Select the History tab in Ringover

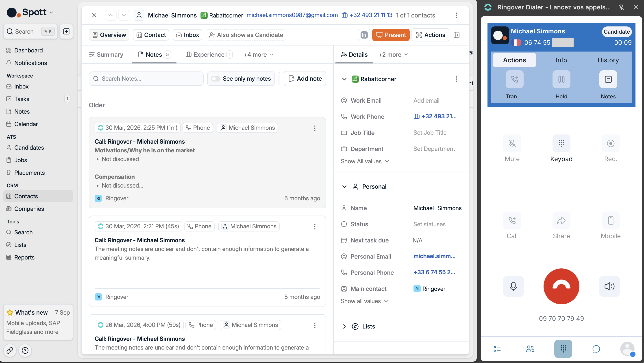point(608,60)
